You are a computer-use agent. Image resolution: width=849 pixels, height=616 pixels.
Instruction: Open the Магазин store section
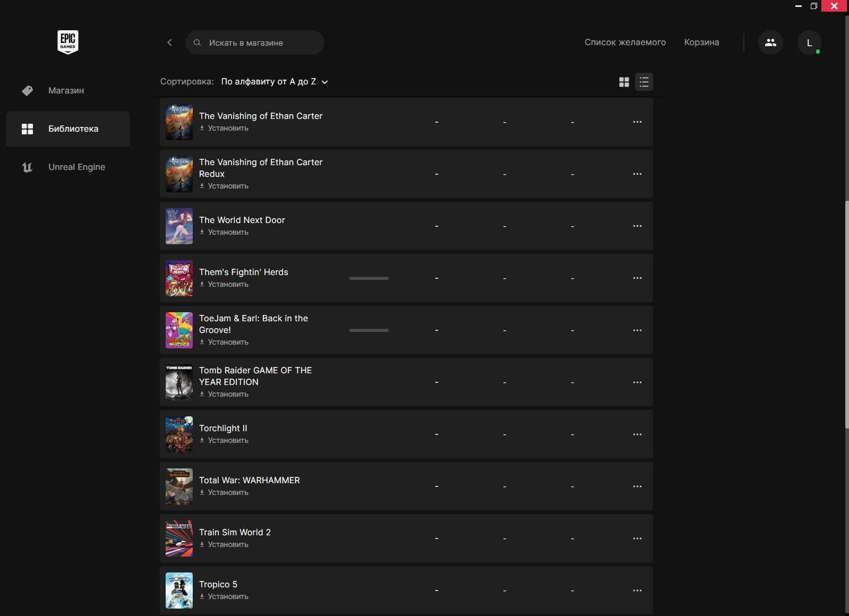click(x=68, y=90)
